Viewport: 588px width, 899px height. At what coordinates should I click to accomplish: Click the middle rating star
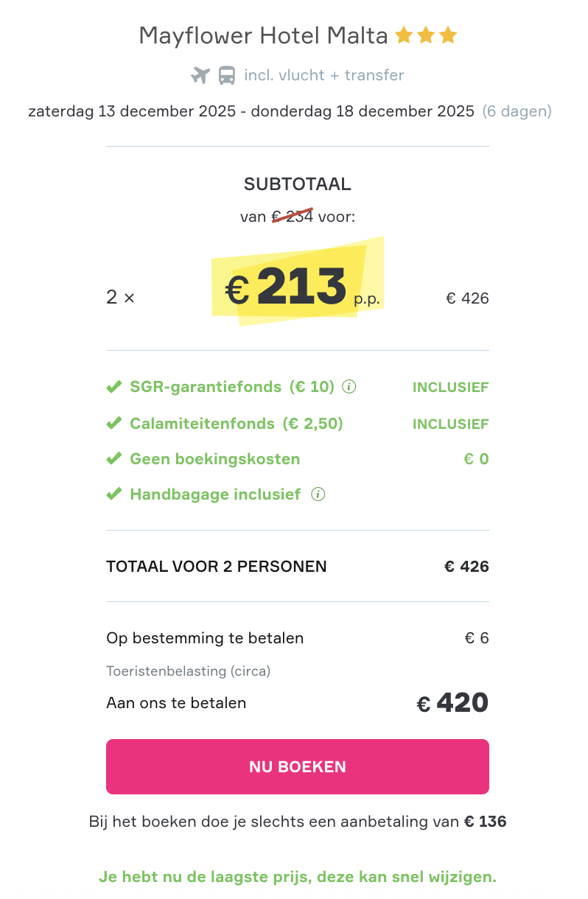[x=426, y=34]
